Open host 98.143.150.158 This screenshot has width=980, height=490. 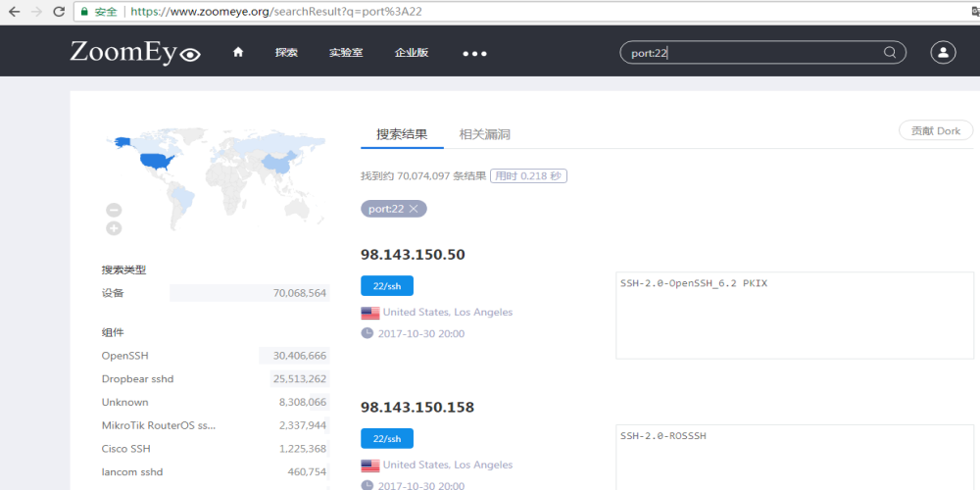click(x=417, y=407)
